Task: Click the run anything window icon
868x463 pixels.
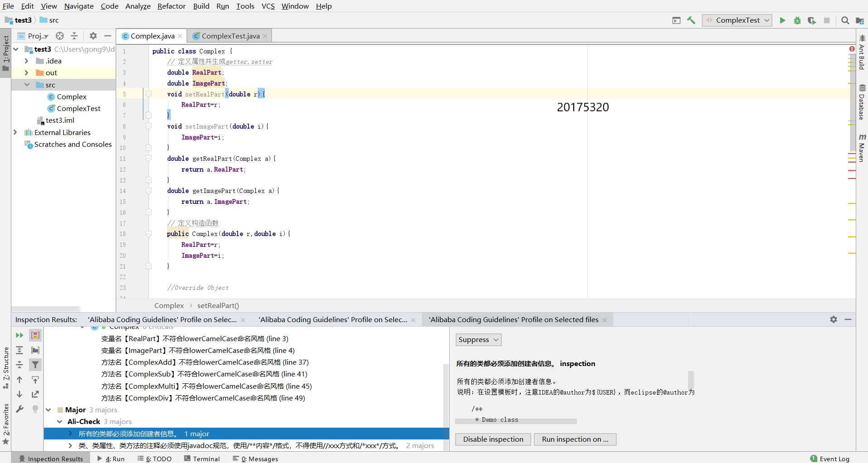Action: point(676,20)
